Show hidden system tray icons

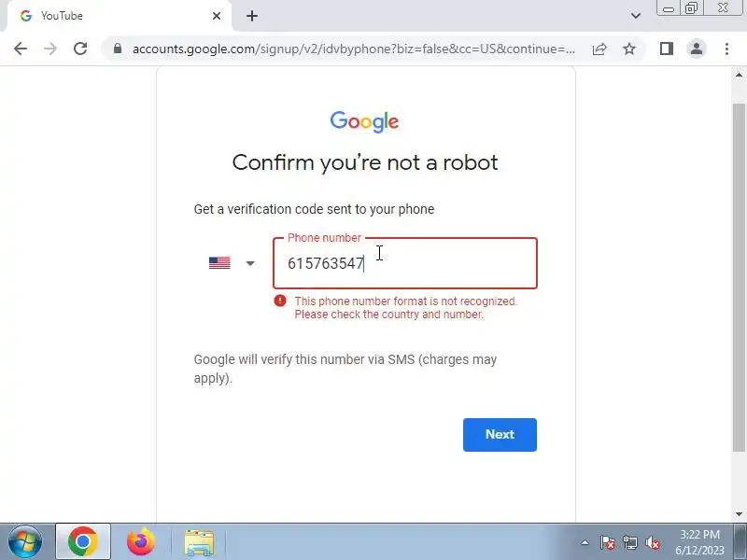585,542
